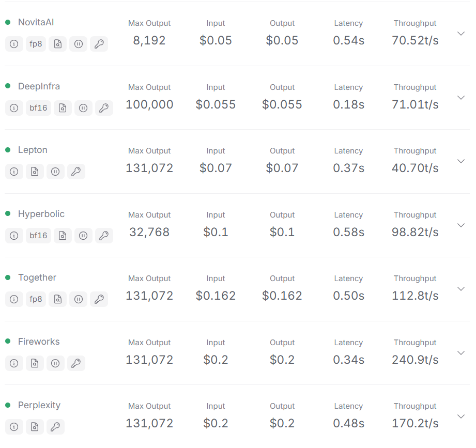Click the fp8 quantization badge under NovitaAI

[x=36, y=44]
